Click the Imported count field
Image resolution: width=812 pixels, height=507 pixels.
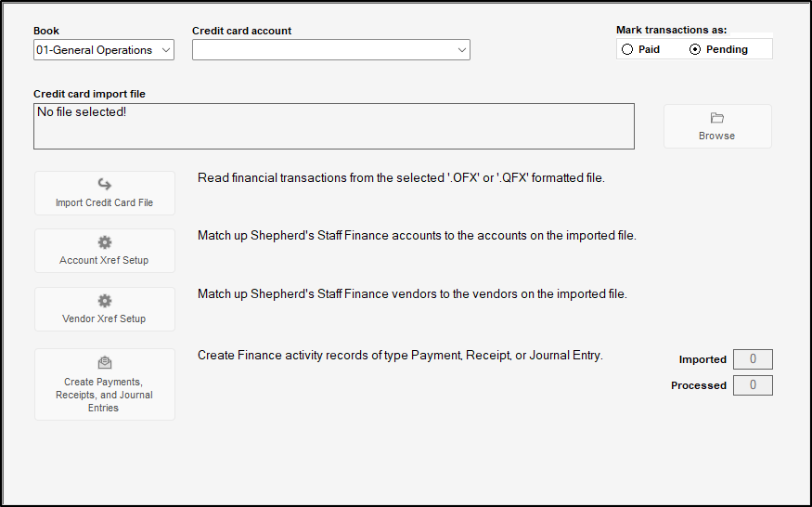click(753, 359)
